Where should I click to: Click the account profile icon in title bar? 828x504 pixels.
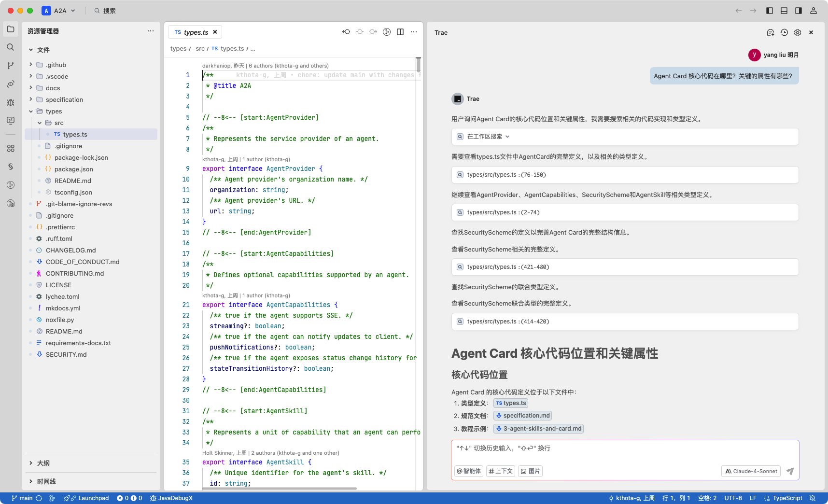[814, 11]
